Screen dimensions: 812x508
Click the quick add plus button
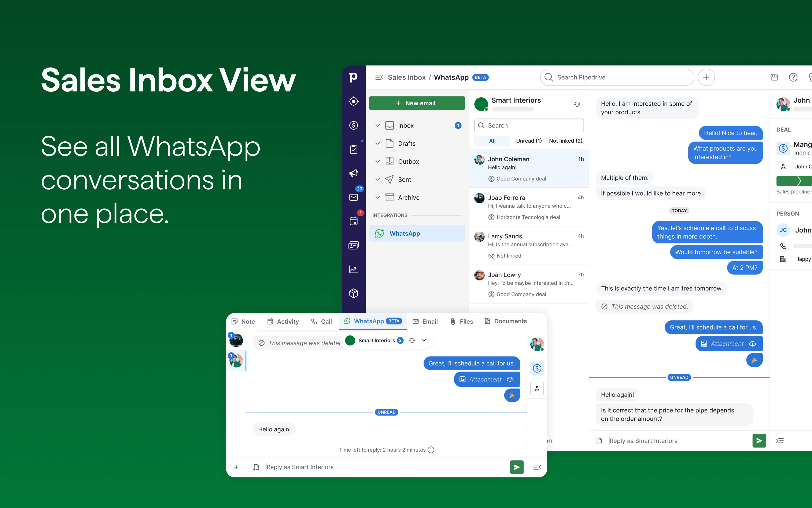click(706, 77)
